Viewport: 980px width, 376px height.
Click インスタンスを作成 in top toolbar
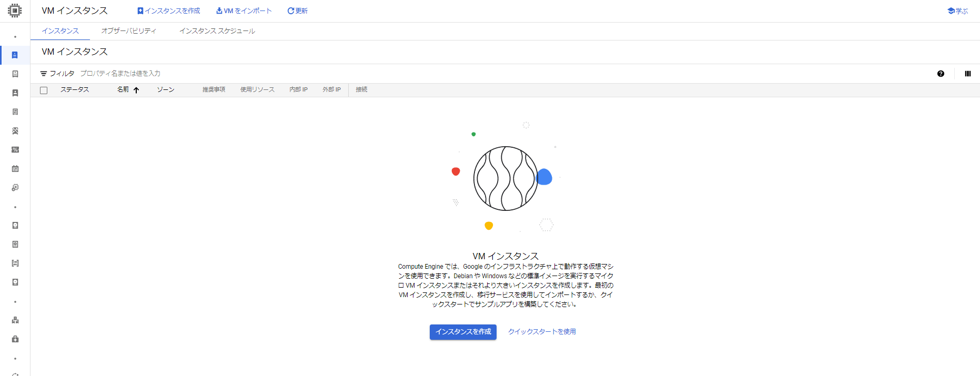pos(168,11)
